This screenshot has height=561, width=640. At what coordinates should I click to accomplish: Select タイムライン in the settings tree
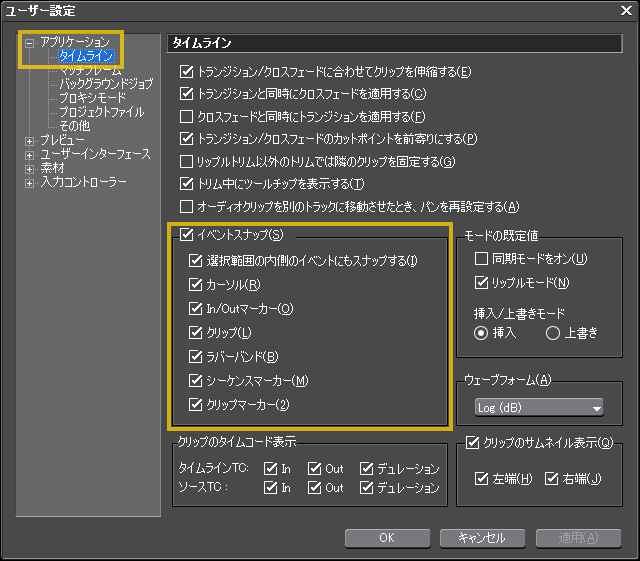(x=86, y=56)
